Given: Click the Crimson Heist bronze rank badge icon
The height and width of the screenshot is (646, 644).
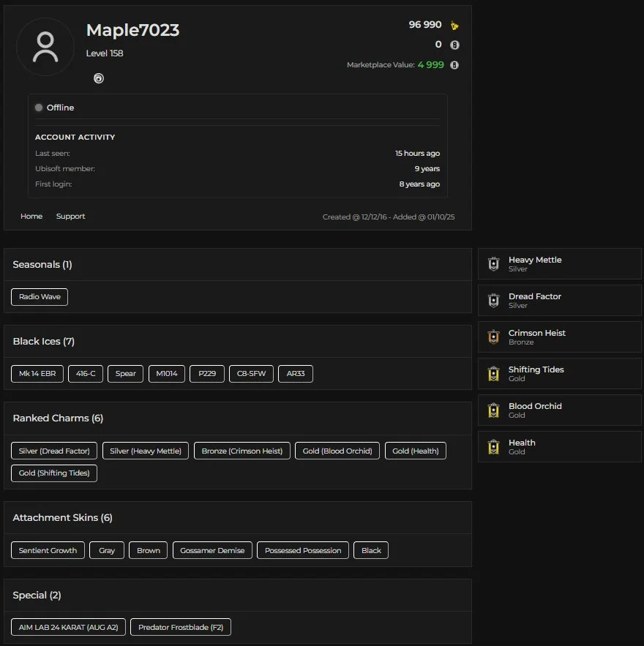Looking at the screenshot, I should pos(493,337).
